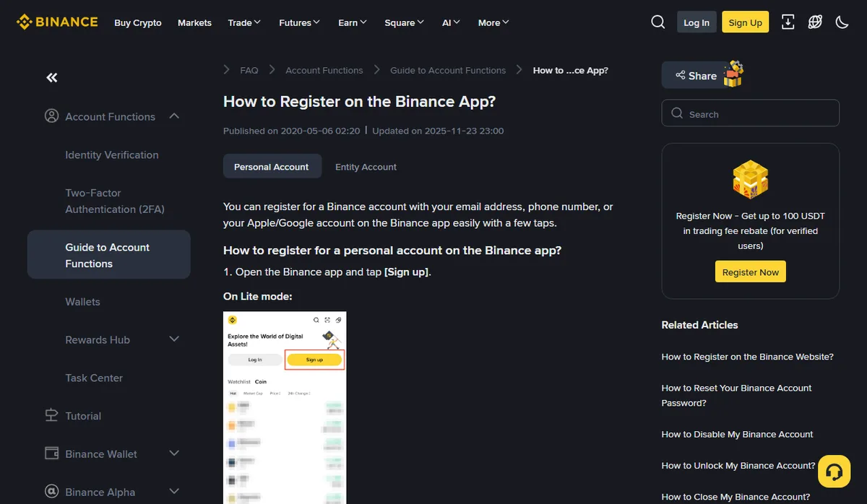Expand the Rewards Hub submenu
This screenshot has height=504, width=867.
tap(174, 339)
